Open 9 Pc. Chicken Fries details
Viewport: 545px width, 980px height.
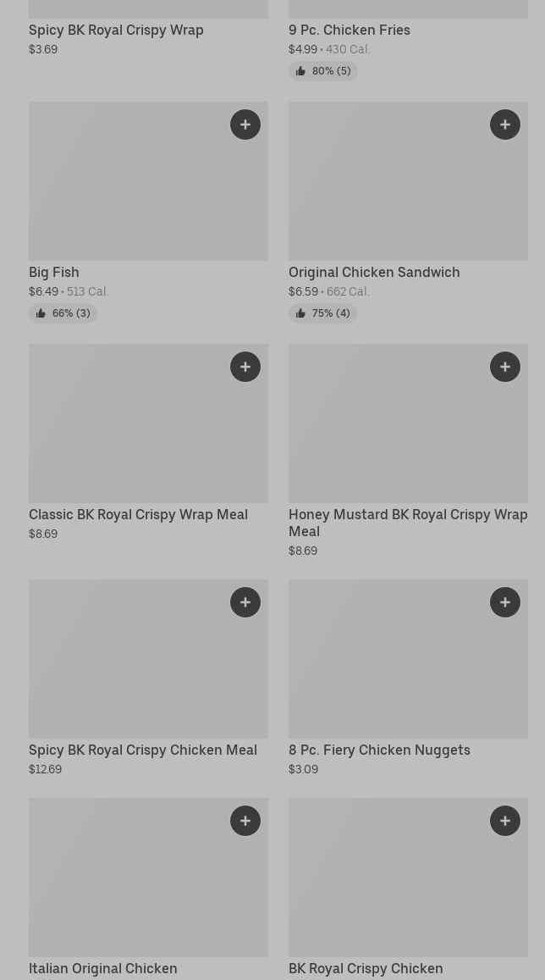pos(349,30)
